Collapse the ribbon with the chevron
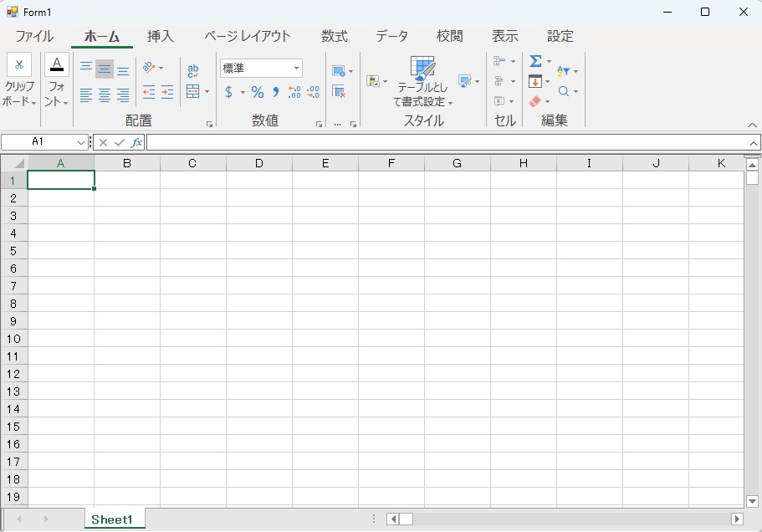This screenshot has width=762, height=532. point(752,125)
